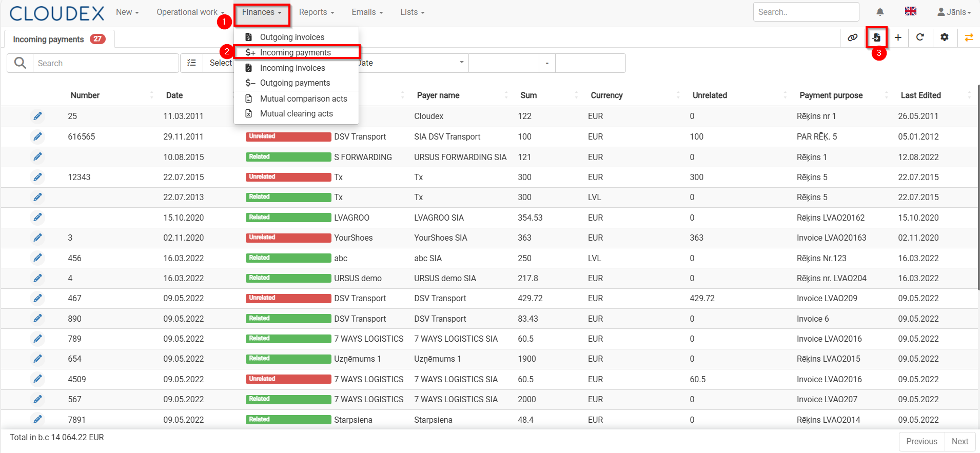The width and height of the screenshot is (980, 453).
Task: Go to Next page
Action: click(x=960, y=441)
